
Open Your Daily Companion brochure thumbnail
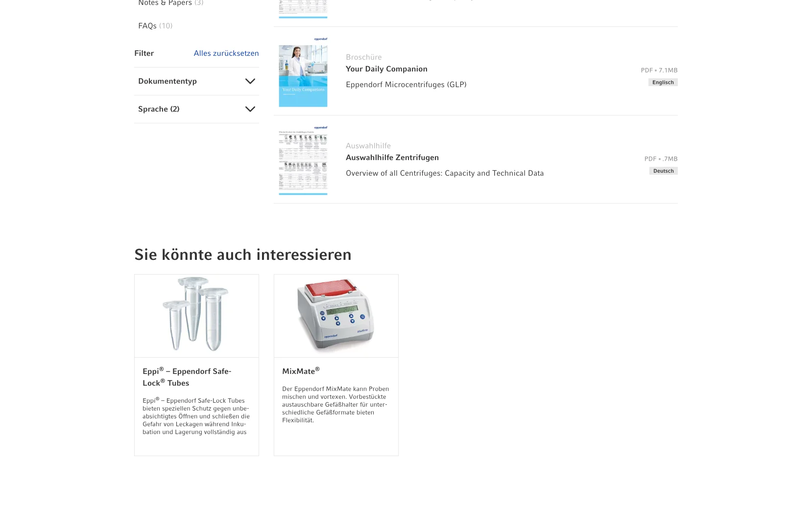click(303, 71)
